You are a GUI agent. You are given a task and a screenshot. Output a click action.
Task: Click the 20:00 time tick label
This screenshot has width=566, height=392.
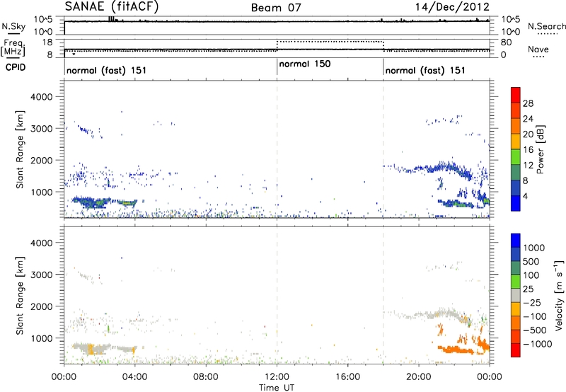[x=418, y=377]
